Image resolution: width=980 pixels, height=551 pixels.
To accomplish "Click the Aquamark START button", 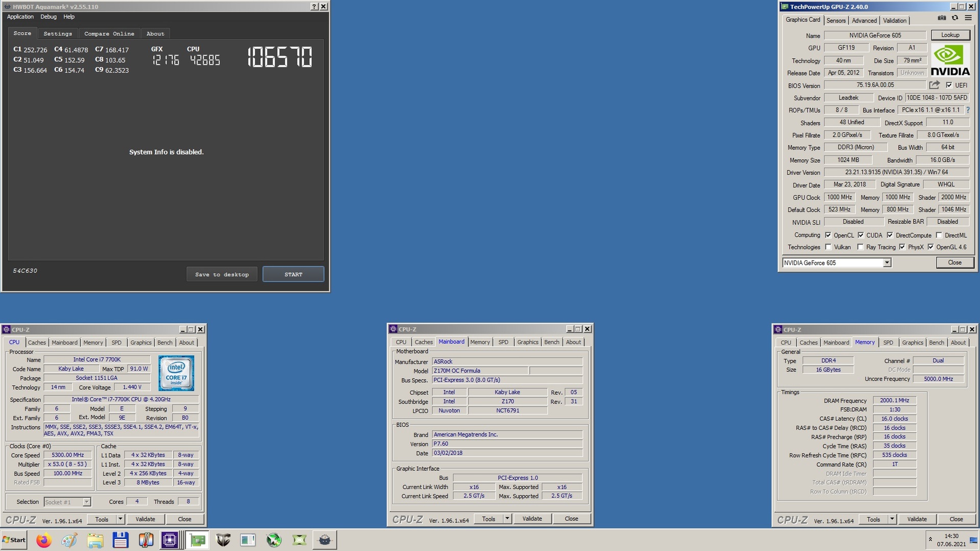I will [x=293, y=274].
